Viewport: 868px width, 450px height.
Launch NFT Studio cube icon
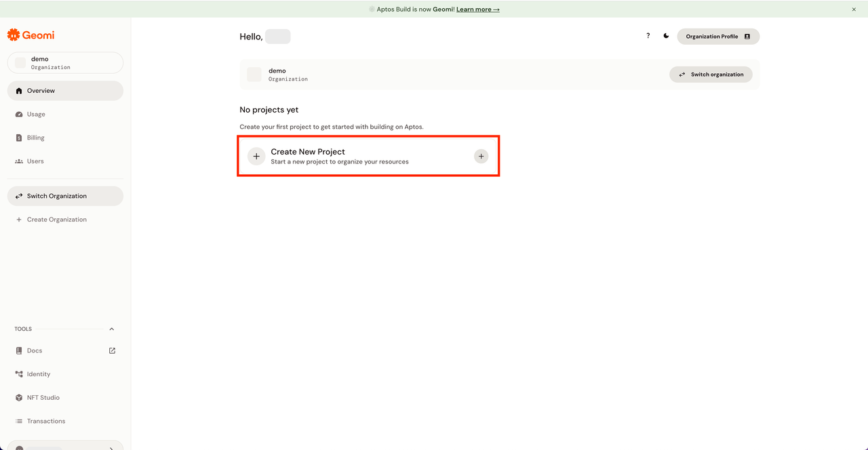19,397
